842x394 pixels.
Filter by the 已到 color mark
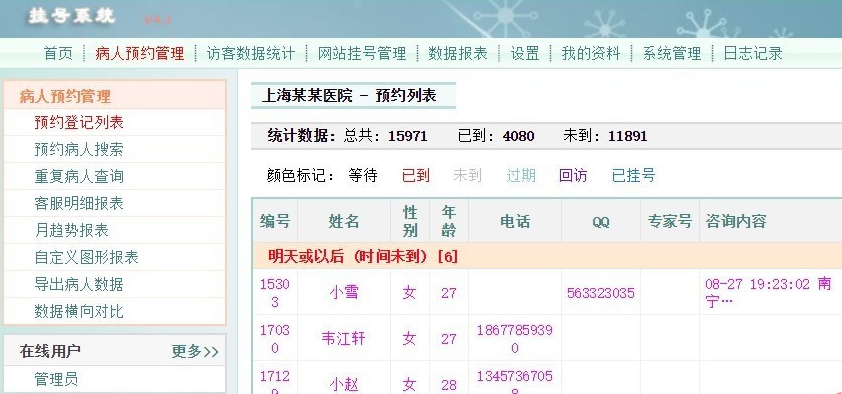pyautogui.click(x=416, y=176)
